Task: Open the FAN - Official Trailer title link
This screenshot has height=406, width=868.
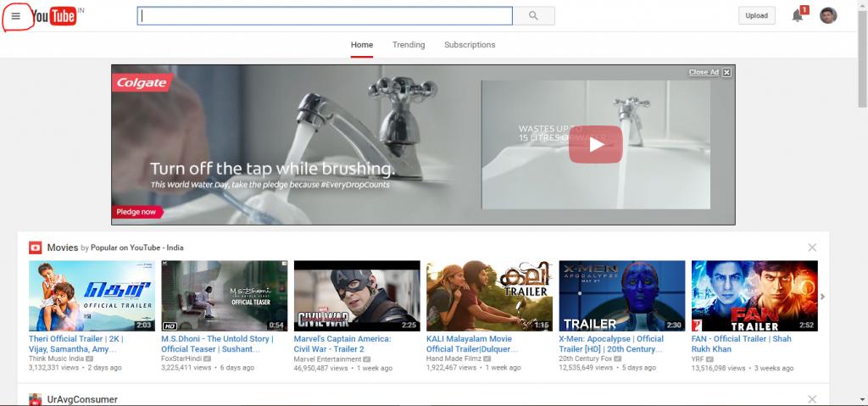Action: tap(741, 344)
